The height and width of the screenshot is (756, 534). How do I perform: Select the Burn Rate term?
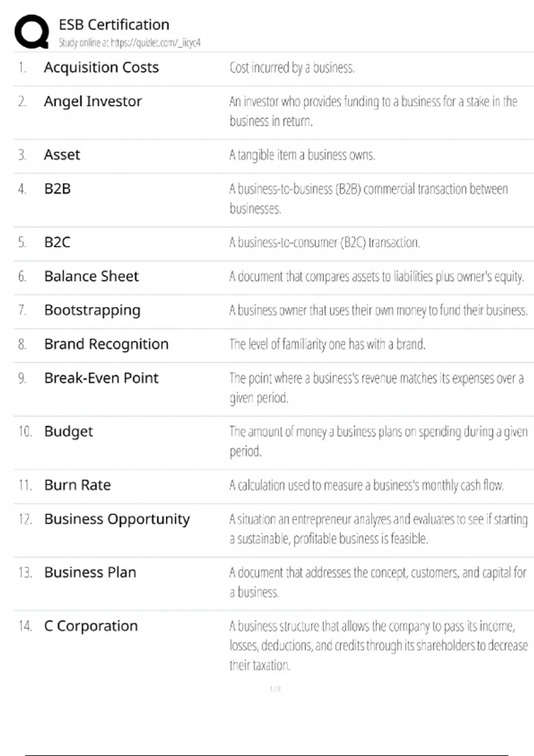tap(77, 485)
